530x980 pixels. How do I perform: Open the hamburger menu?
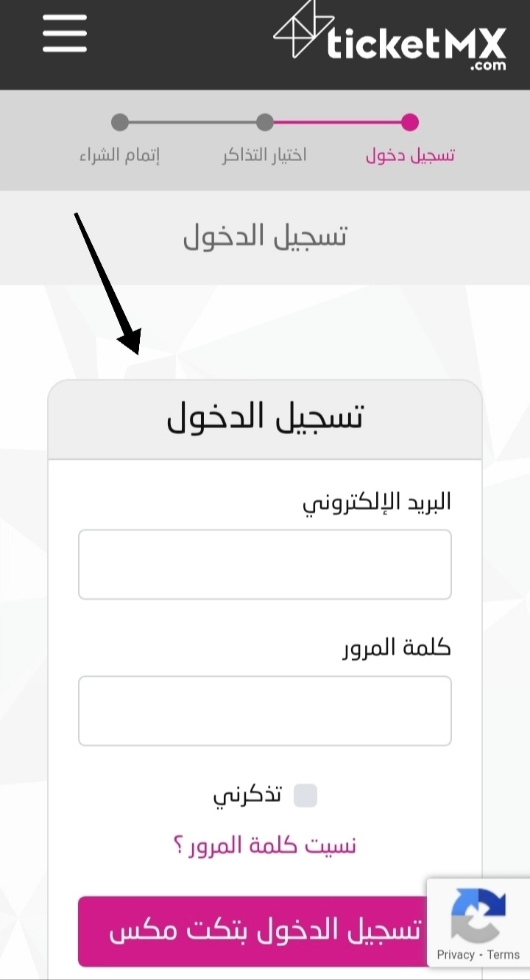[x=65, y=33]
